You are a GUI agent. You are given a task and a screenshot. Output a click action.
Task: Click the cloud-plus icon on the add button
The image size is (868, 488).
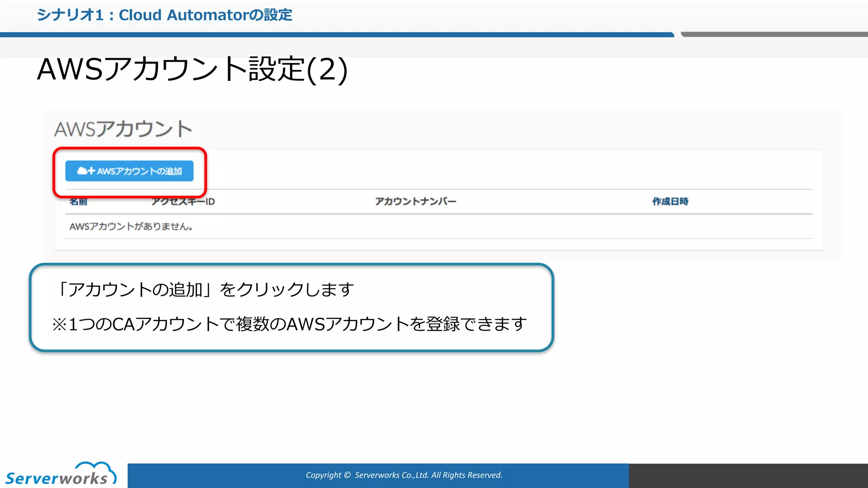86,171
